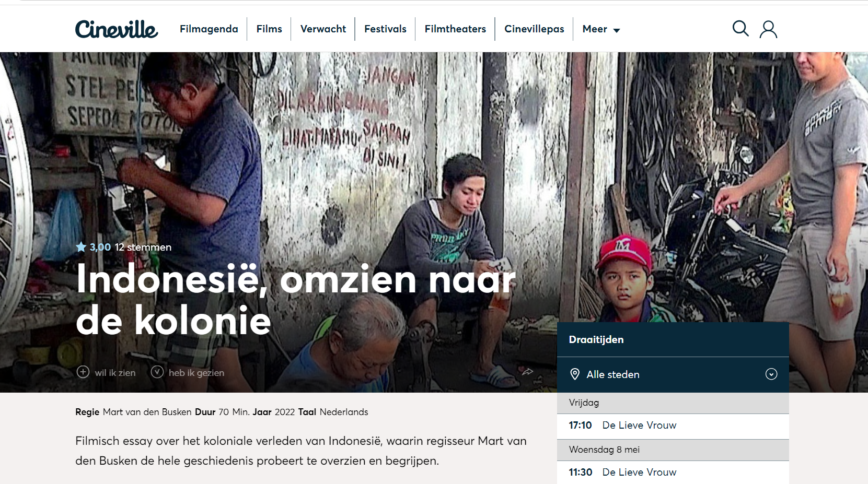This screenshot has height=484, width=868.
Task: Click the Cineville logo
Action: point(117,29)
